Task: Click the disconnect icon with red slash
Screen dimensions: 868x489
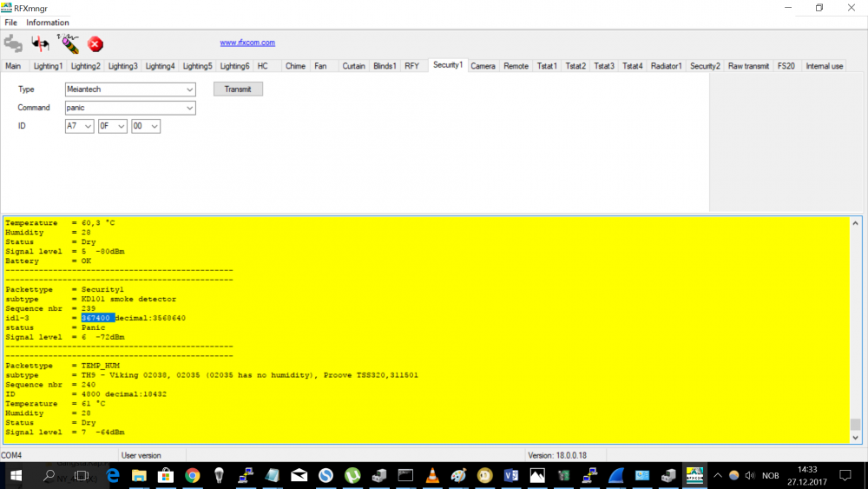Action: [40, 43]
